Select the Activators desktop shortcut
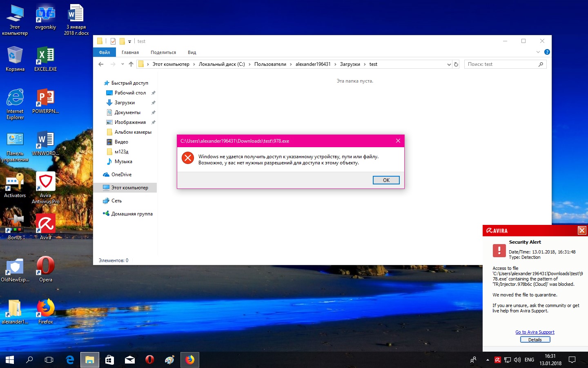This screenshot has height=368, width=588. coord(15,185)
